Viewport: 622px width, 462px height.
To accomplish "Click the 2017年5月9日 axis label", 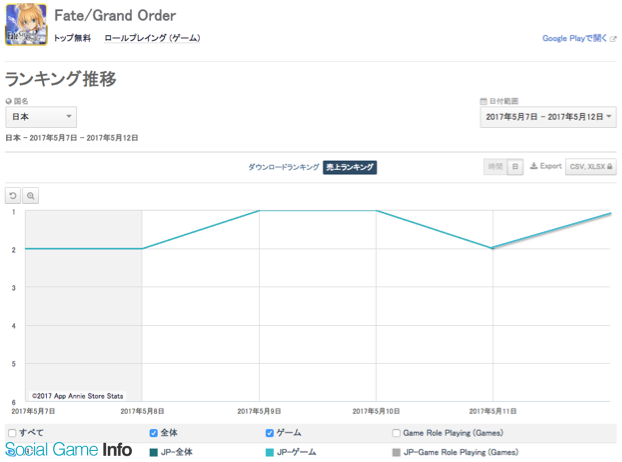I will [x=259, y=411].
